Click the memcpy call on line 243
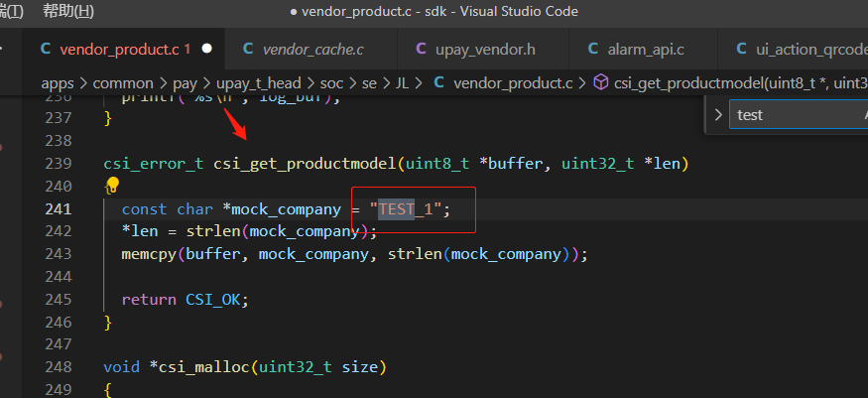This screenshot has width=868, height=398. tap(149, 255)
